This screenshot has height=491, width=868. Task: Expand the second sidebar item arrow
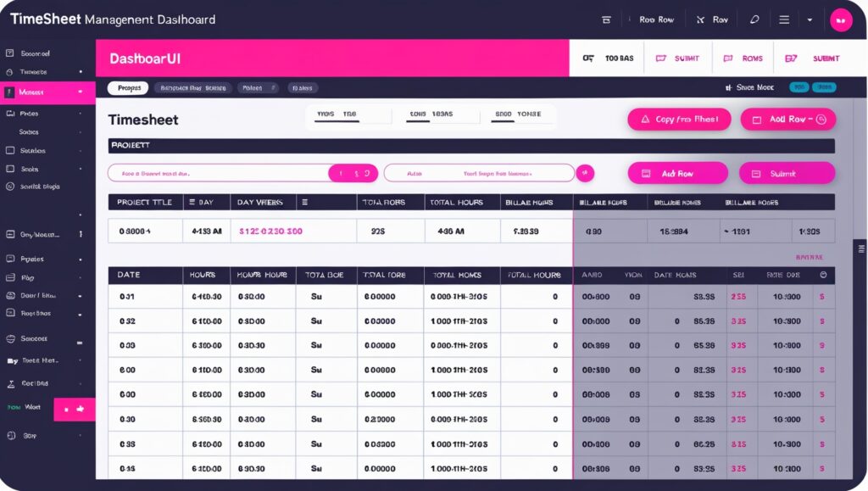81,73
